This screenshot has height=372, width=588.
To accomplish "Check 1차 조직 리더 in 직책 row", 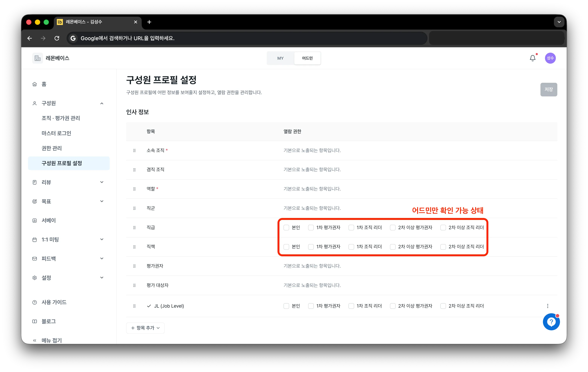I will tap(351, 247).
